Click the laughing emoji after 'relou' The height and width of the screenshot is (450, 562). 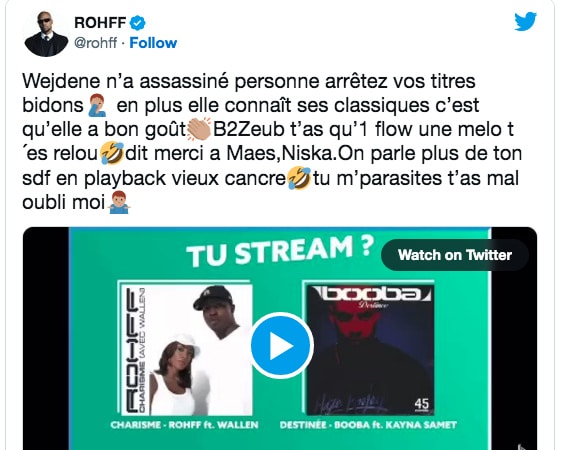click(112, 153)
